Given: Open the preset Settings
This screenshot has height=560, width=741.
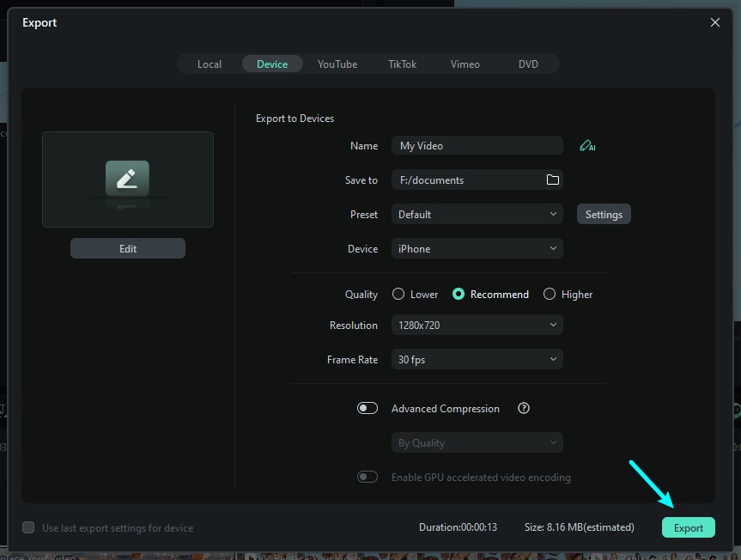Looking at the screenshot, I should (x=603, y=214).
